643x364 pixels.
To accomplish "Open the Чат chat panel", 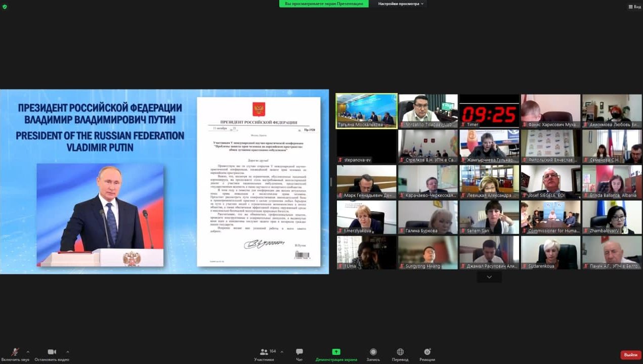I will 299,354.
